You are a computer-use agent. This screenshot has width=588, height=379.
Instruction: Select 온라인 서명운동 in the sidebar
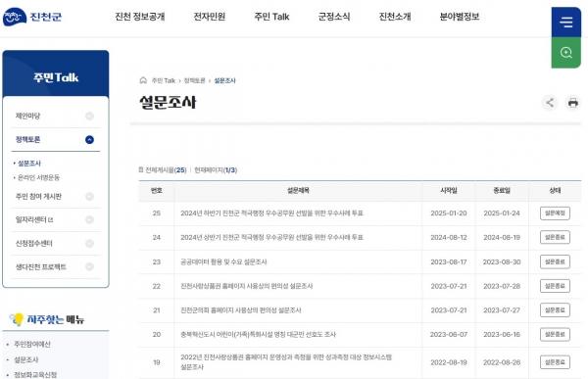click(x=38, y=177)
